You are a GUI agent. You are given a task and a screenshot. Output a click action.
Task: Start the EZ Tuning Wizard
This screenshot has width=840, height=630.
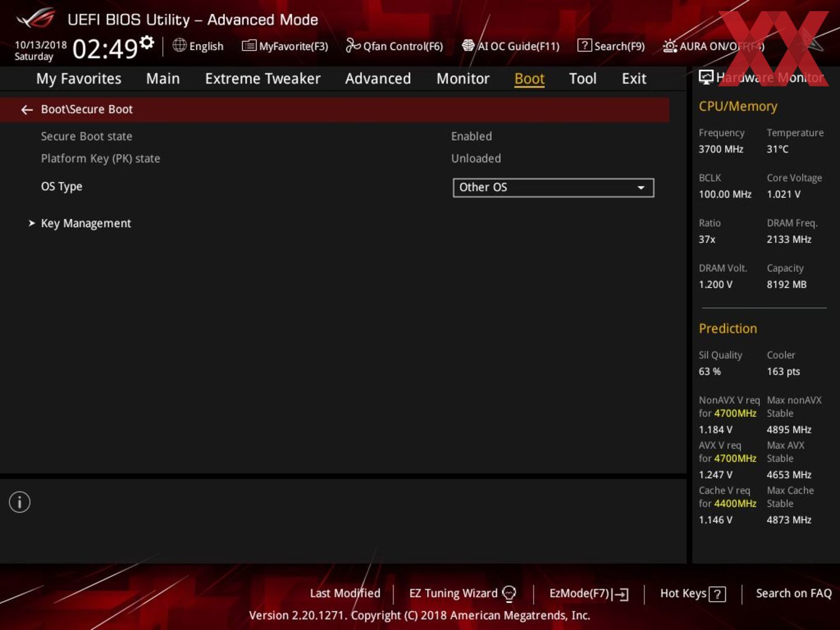(x=463, y=594)
